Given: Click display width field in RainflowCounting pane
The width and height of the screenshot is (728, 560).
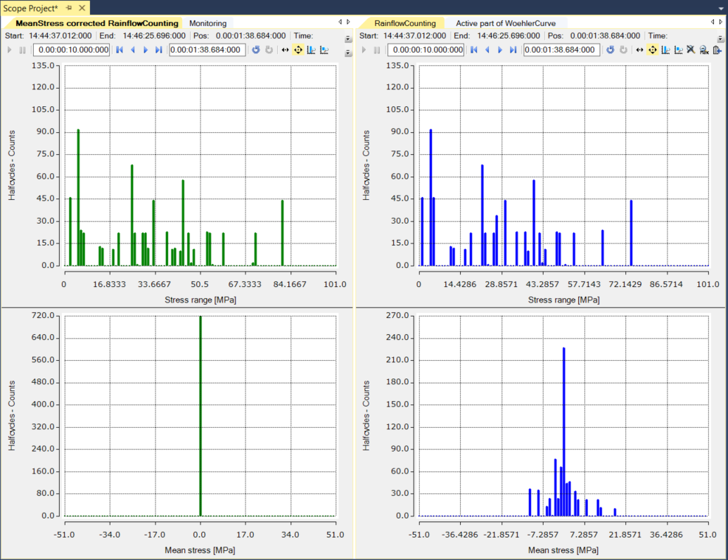Looking at the screenshot, I should tap(426, 50).
